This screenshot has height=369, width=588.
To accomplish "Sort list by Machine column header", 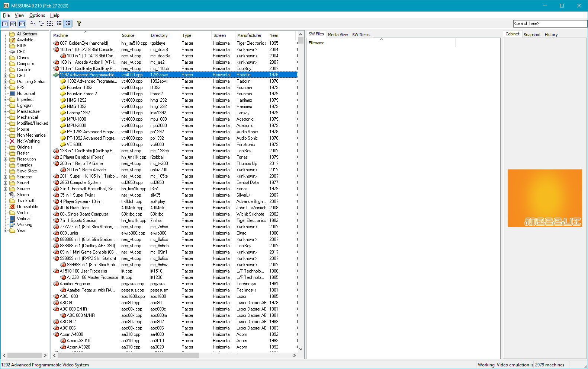I will [x=86, y=35].
